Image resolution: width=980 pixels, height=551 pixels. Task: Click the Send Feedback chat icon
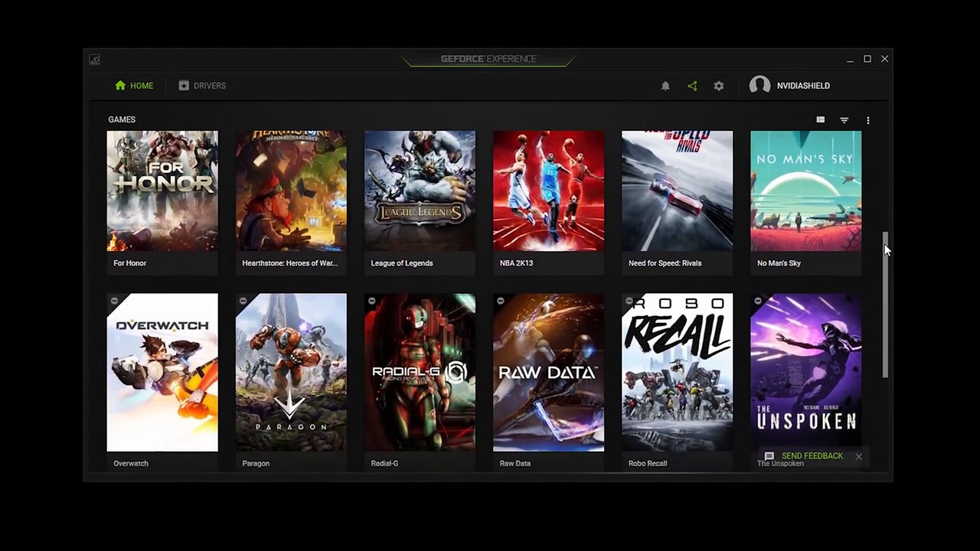click(769, 456)
